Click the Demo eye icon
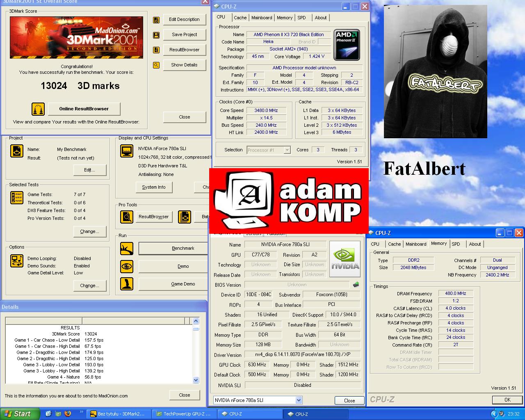 coord(127,267)
